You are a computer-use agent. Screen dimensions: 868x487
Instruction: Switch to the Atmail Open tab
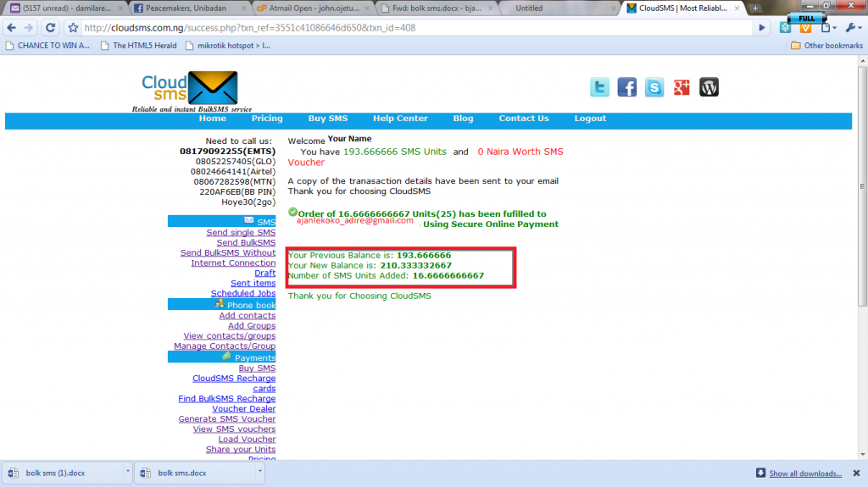(314, 8)
